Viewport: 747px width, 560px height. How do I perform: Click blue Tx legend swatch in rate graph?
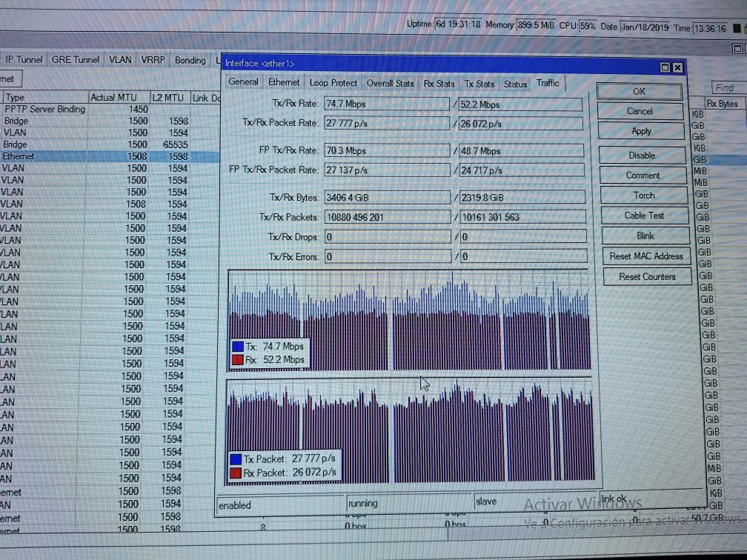pyautogui.click(x=238, y=347)
